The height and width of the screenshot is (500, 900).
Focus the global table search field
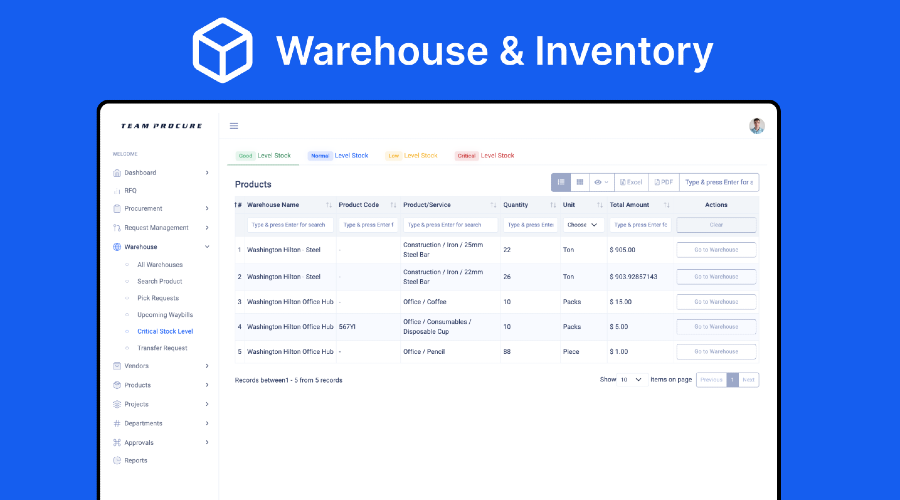(719, 182)
